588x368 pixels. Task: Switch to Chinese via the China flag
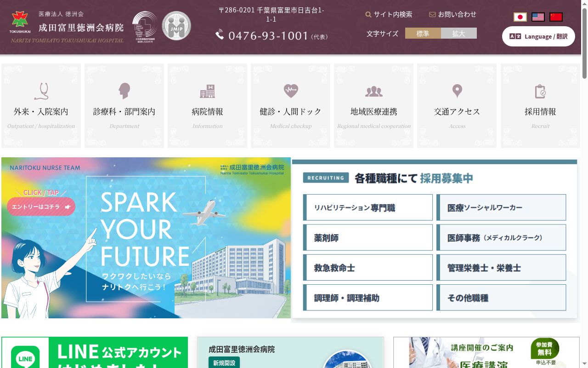point(556,17)
